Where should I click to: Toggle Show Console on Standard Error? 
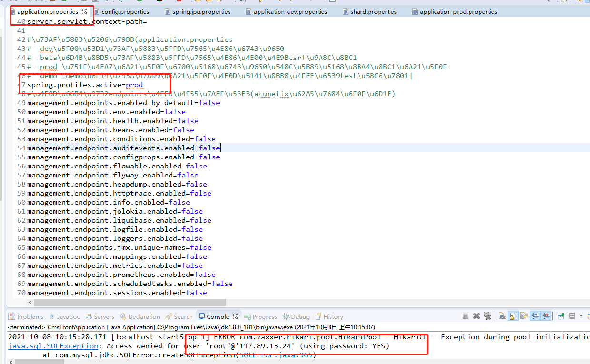(546, 316)
